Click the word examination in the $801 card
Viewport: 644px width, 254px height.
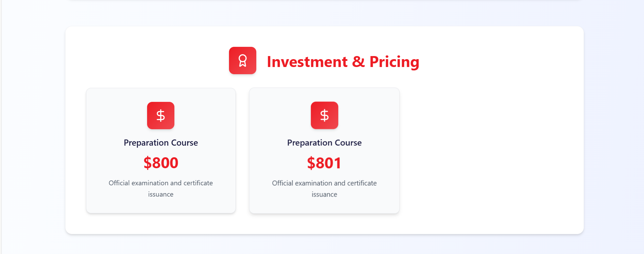[313, 183]
